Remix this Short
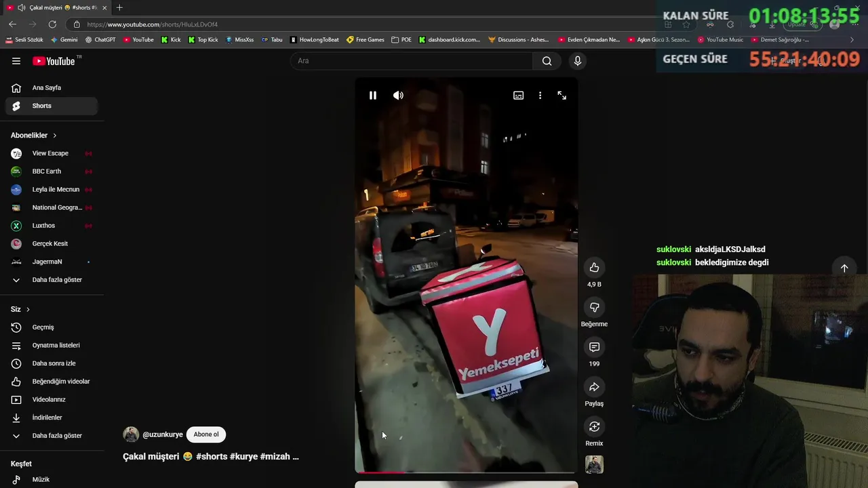This screenshot has height=488, width=868. (594, 426)
